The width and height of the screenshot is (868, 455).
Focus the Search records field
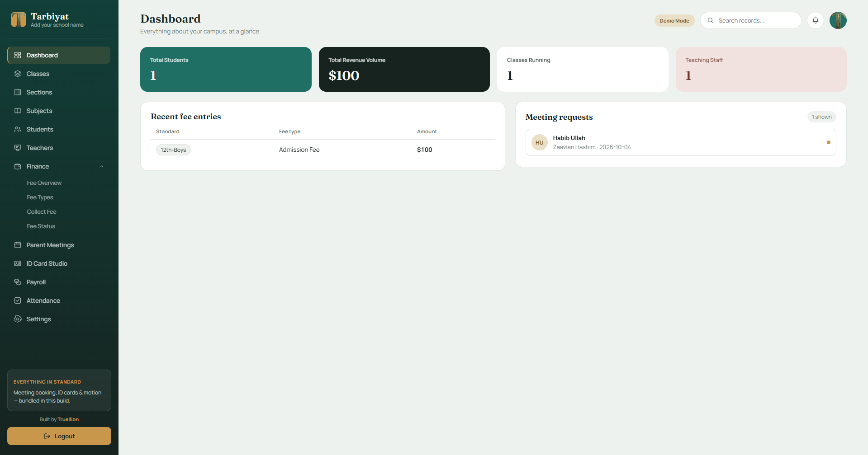751,20
